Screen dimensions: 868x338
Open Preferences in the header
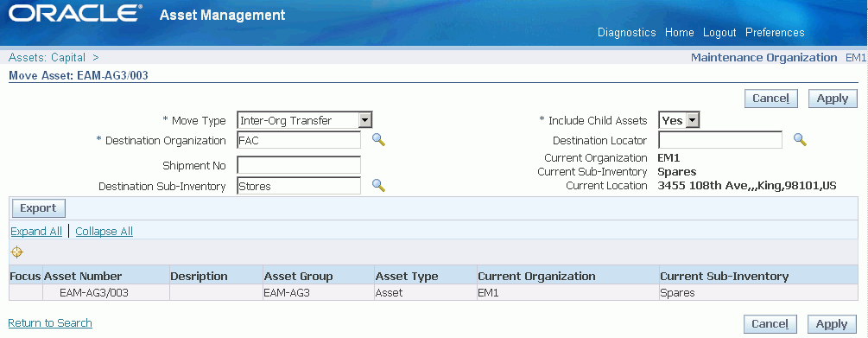click(775, 32)
